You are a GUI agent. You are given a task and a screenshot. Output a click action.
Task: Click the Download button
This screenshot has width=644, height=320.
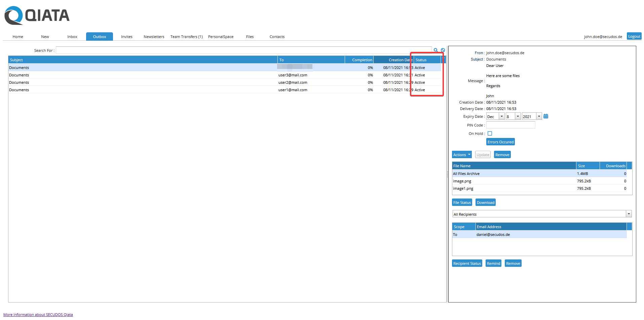(x=485, y=203)
